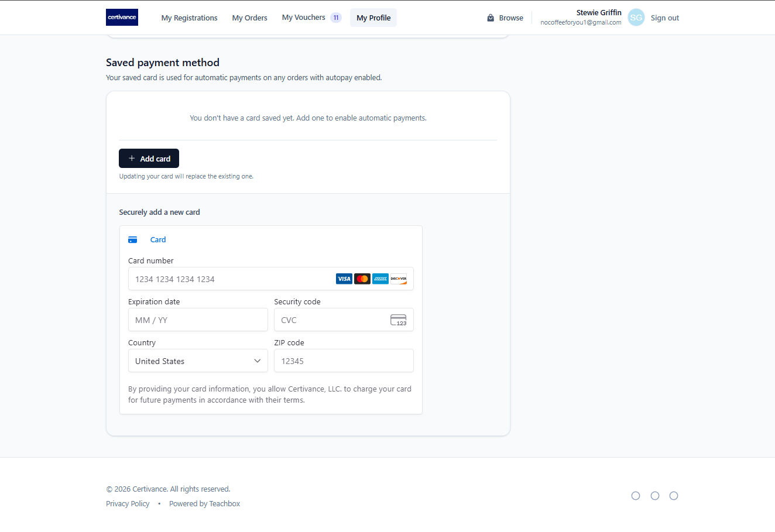Click the Discover logo
Image resolution: width=775 pixels, height=532 pixels.
tap(399, 279)
